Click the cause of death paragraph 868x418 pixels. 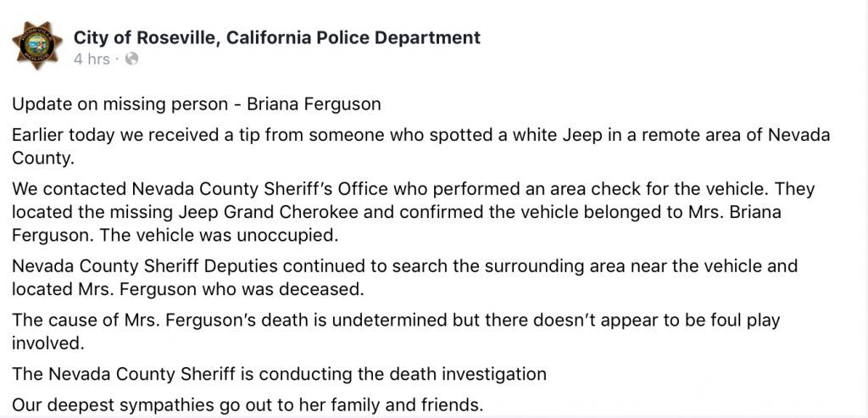(396, 332)
